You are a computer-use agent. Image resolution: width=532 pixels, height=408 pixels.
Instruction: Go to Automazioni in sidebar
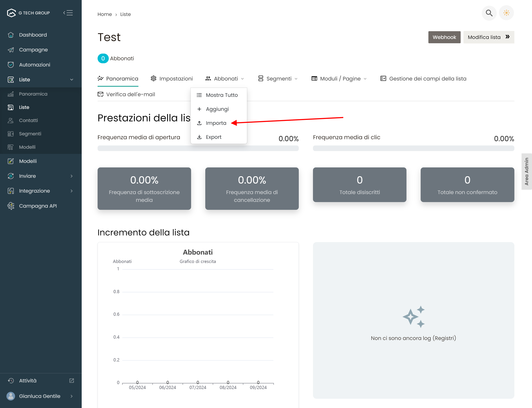click(x=34, y=65)
